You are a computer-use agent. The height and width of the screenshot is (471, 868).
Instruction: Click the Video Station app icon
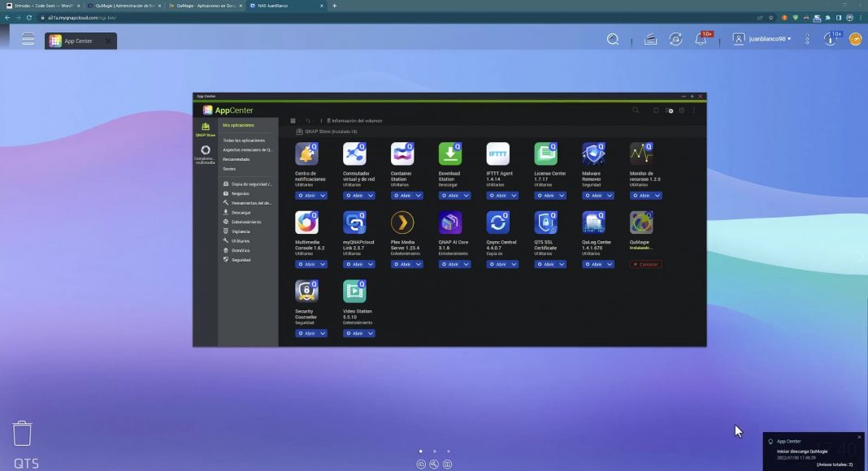click(x=354, y=292)
